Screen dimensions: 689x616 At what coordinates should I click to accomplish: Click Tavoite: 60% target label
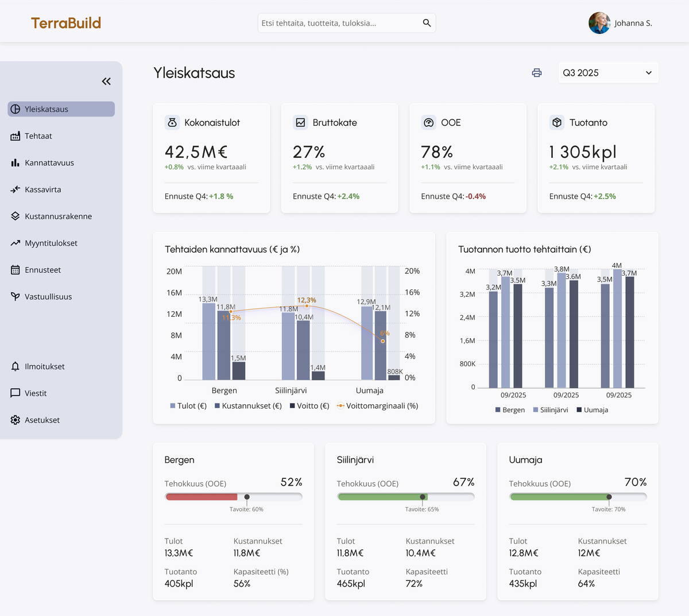(246, 509)
